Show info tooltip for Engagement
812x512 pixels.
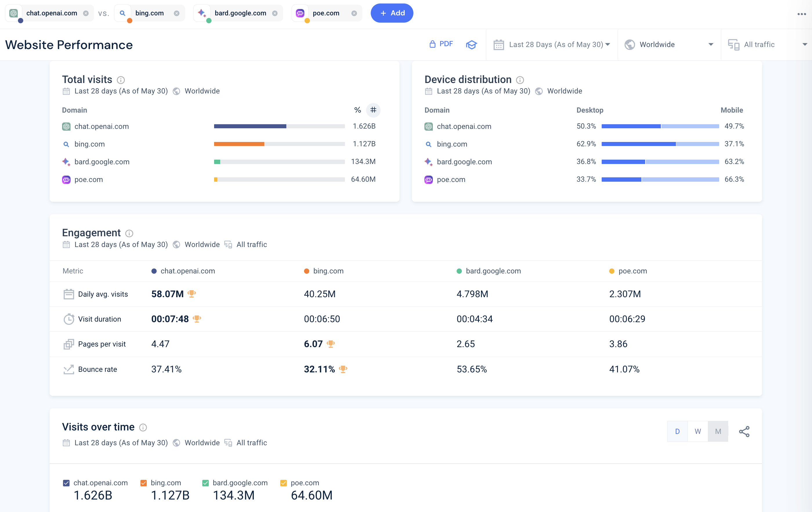[x=129, y=233]
